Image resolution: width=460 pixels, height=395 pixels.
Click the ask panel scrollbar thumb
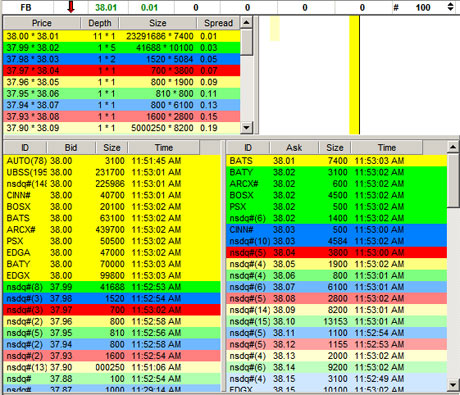(453, 180)
